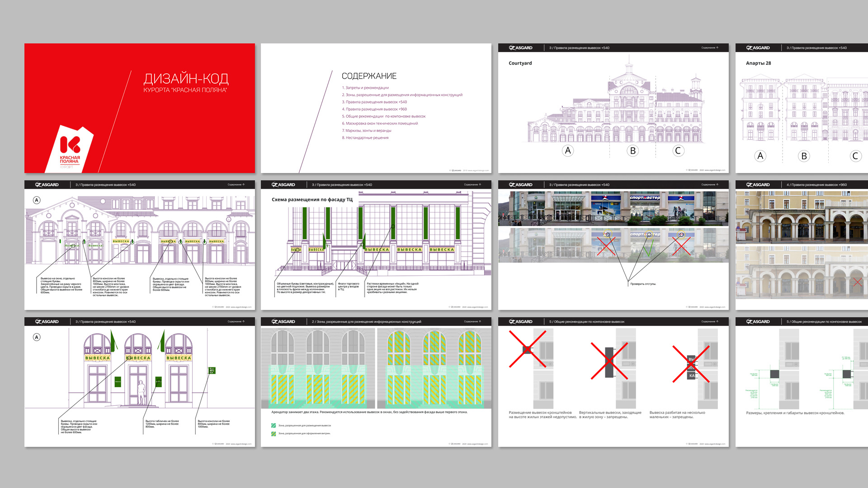This screenshot has height=488, width=868.
Task: Click ASGARD logo on the Зоны, разрешенные slide
Action: point(283,322)
